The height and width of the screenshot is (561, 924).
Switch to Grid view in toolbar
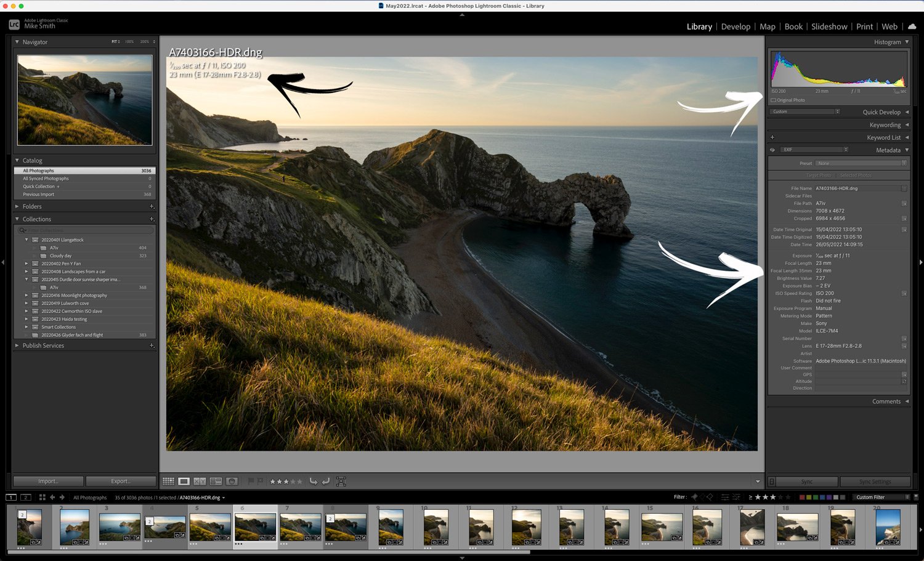(x=168, y=482)
